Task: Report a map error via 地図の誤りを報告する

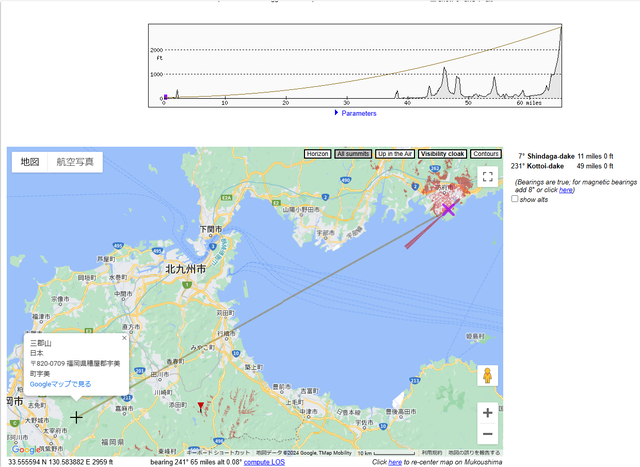Action: click(474, 453)
